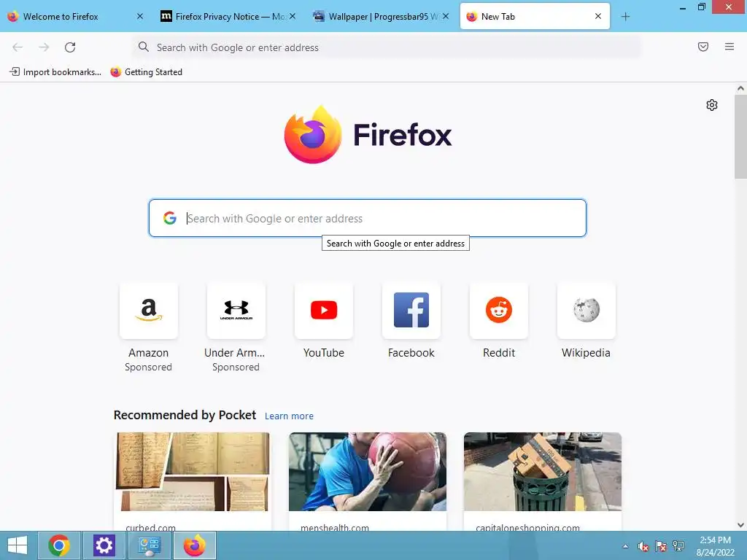Image resolution: width=747 pixels, height=560 pixels.
Task: Open the Save to Pocket button
Action: click(x=703, y=47)
